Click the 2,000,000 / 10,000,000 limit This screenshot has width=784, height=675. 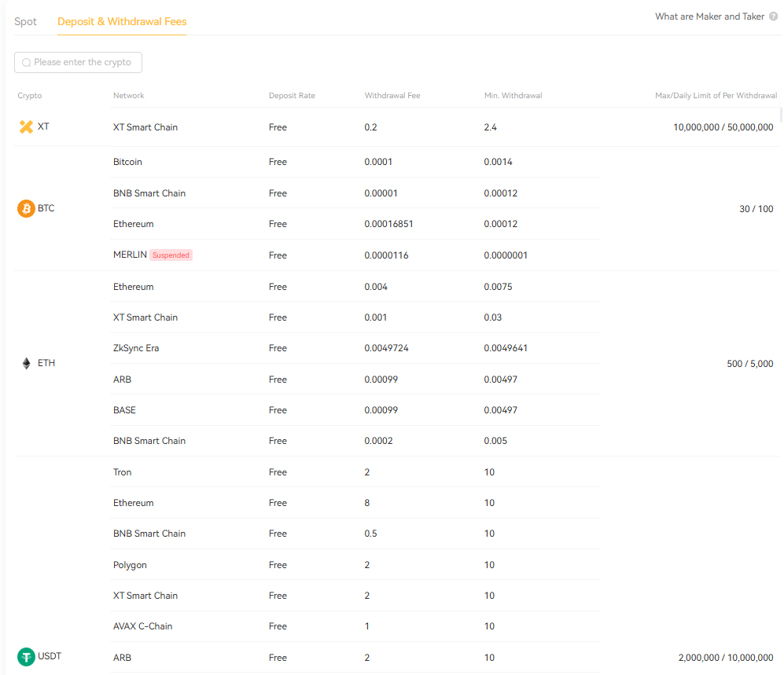(x=726, y=658)
